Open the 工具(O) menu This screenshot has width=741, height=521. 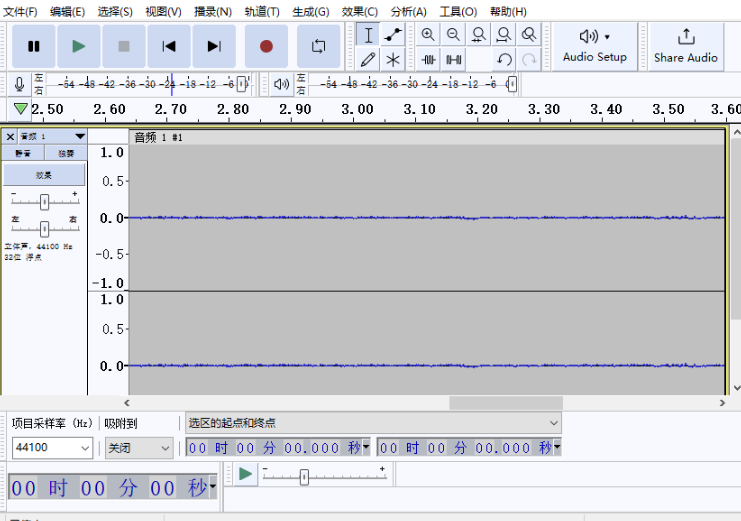pyautogui.click(x=458, y=11)
